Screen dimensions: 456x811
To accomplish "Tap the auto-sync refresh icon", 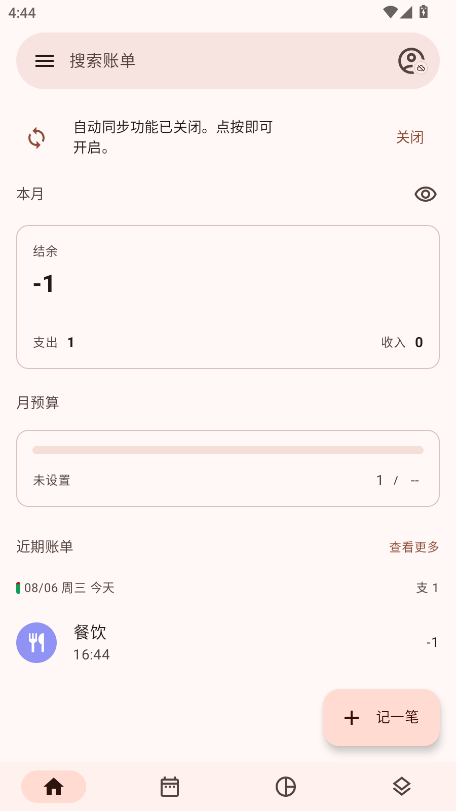I will click(36, 138).
